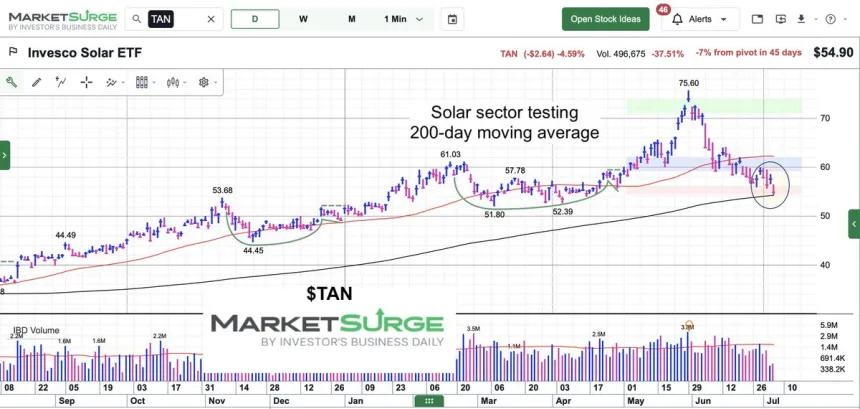Click the 70 price axis label
Viewport: 860px width, 409px height.
tap(825, 118)
